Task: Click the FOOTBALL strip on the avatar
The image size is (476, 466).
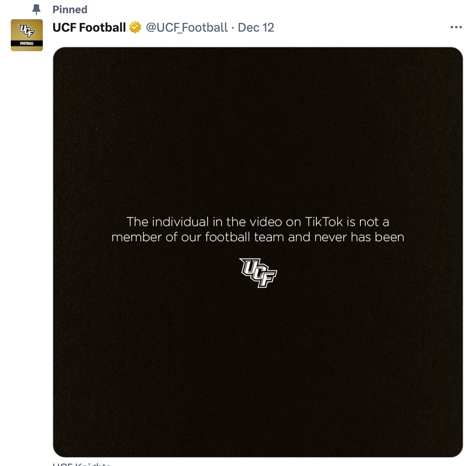Action: 26,43
